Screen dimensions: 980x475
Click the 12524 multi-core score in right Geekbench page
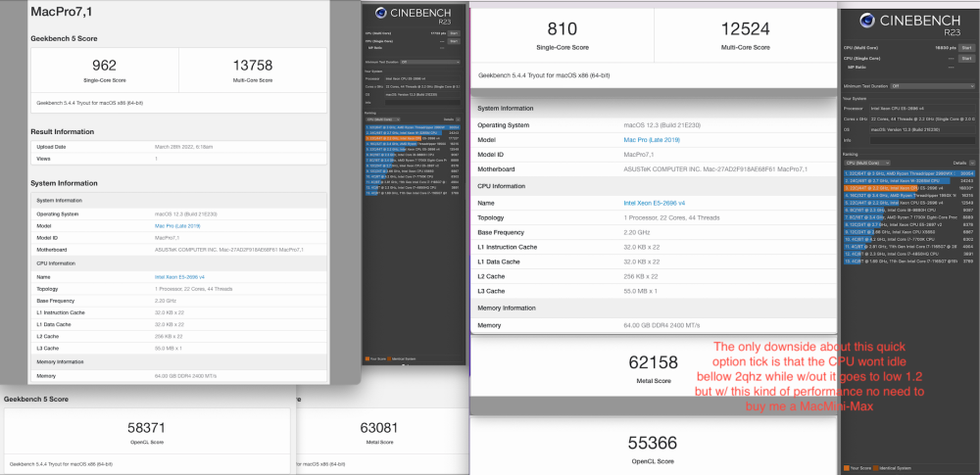click(x=745, y=28)
